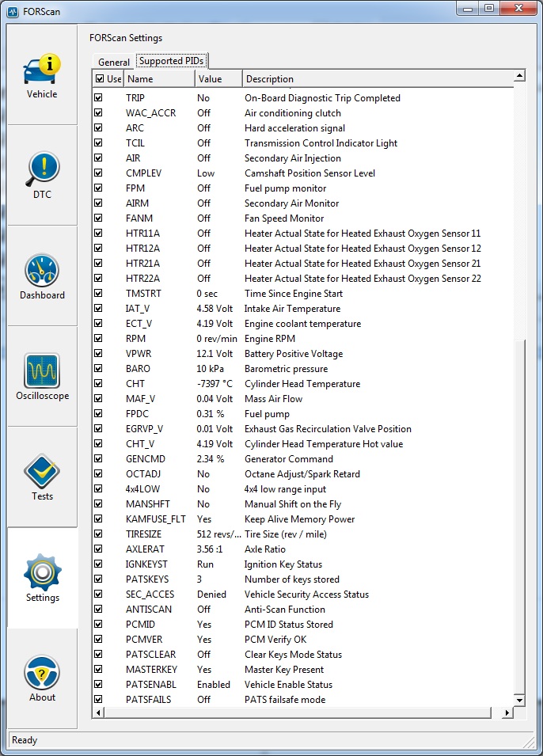This screenshot has height=756, width=543.
Task: Click the HTR11A row name
Action: (x=142, y=234)
